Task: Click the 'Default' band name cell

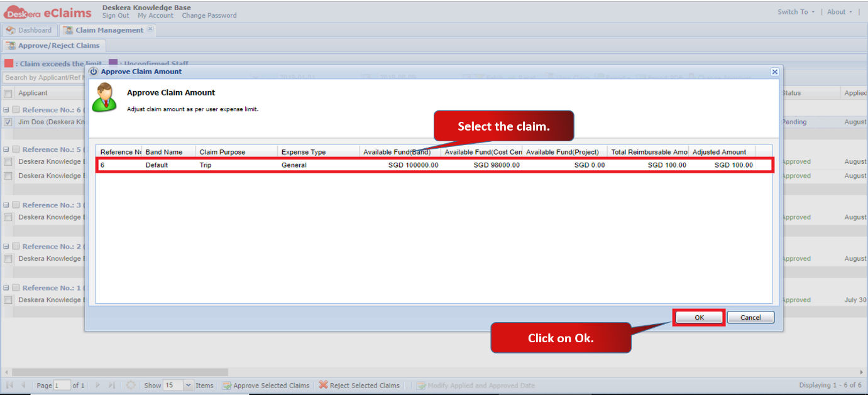Action: [157, 165]
